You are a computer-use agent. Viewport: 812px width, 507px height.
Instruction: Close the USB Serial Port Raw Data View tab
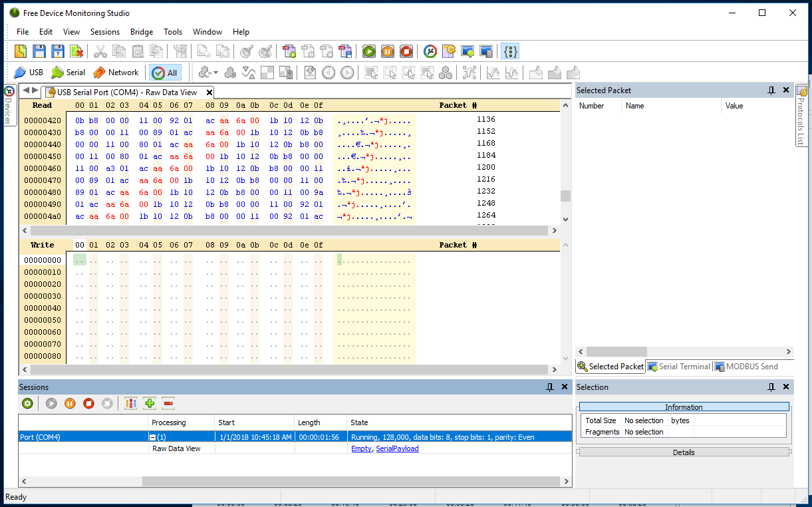[x=209, y=92]
